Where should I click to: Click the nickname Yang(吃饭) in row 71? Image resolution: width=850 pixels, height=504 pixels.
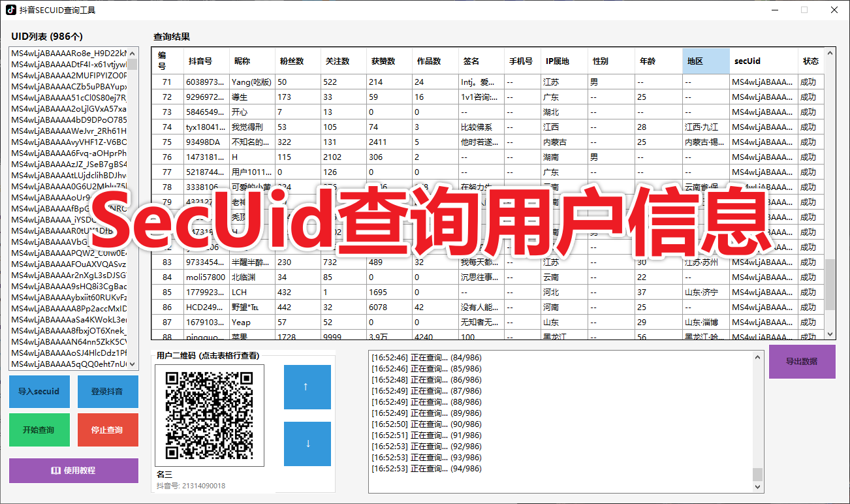(251, 82)
